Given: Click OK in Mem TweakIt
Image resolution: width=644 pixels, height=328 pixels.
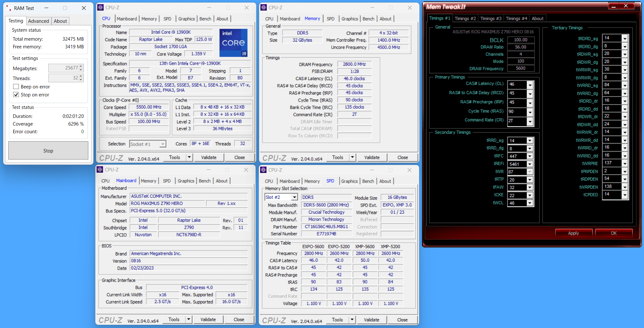Looking at the screenshot, I should 614,233.
